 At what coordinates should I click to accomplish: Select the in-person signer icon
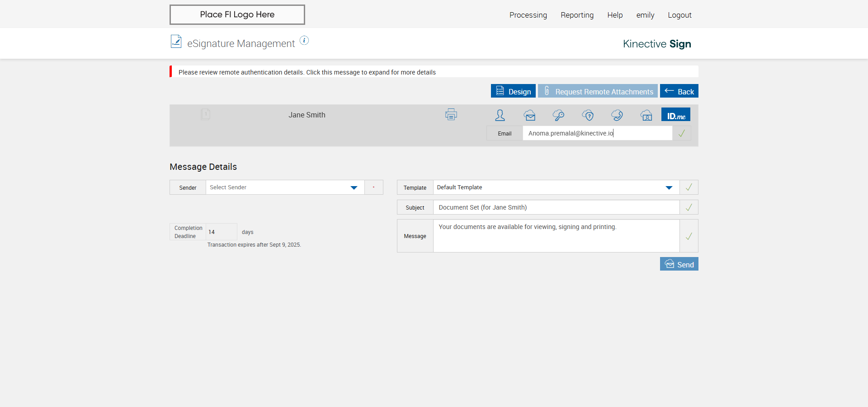point(500,115)
